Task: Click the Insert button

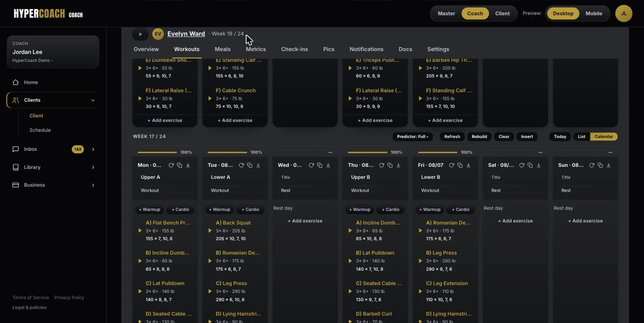Action: click(527, 136)
